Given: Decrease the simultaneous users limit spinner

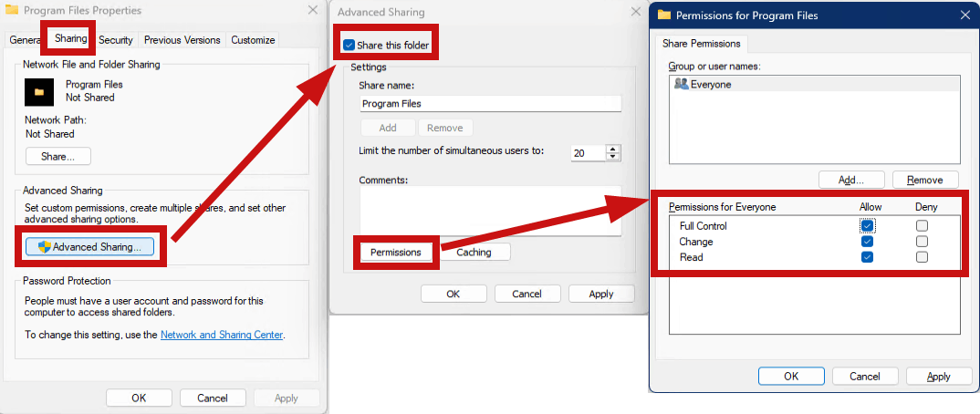Looking at the screenshot, I should click(x=612, y=156).
